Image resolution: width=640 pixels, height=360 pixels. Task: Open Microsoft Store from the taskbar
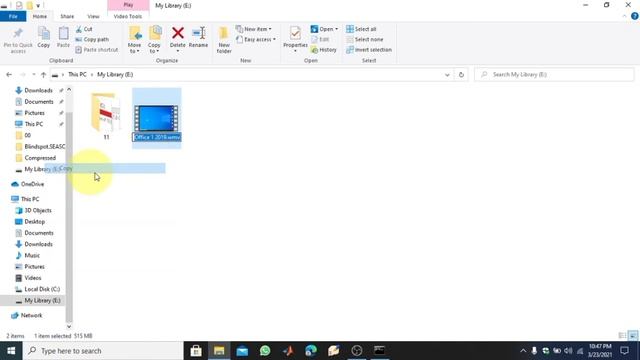pyautogui.click(x=196, y=351)
